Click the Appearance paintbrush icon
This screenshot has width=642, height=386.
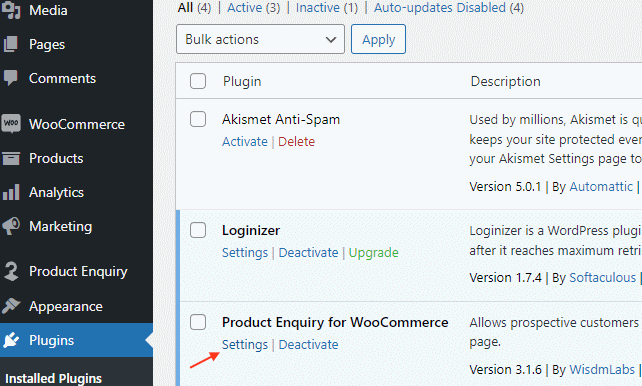11,305
